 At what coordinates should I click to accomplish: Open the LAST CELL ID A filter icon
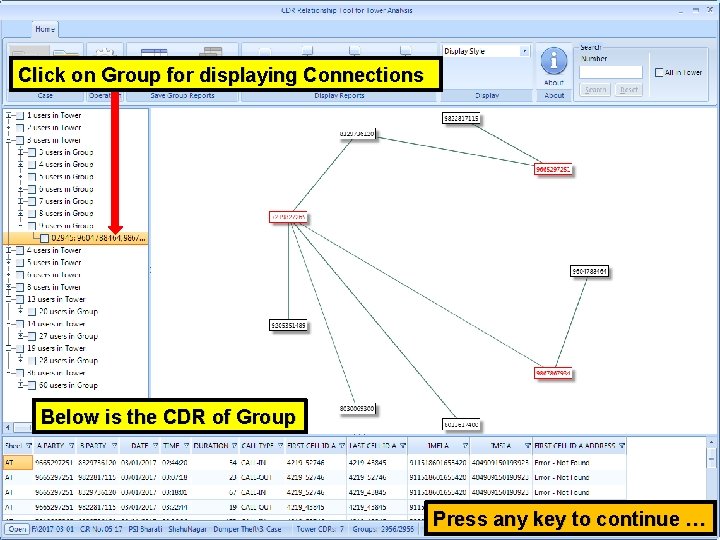tap(403, 445)
